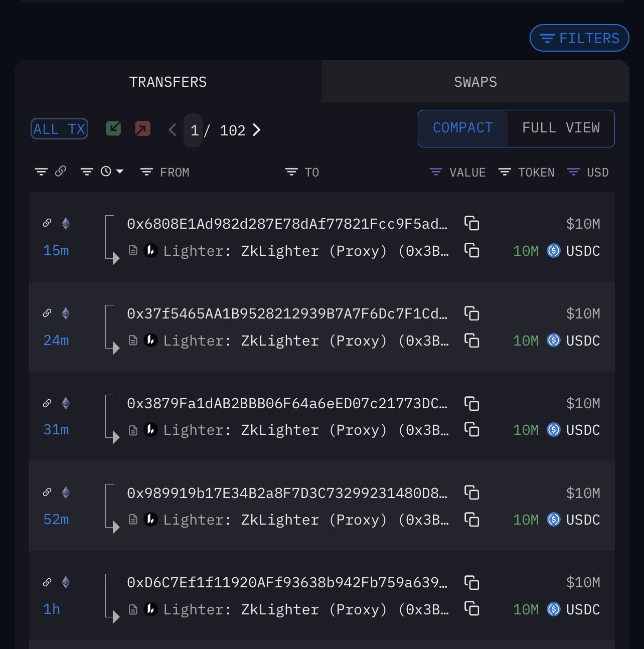Go to next page of transfers
Image resolution: width=644 pixels, height=649 pixels.
coord(257,130)
